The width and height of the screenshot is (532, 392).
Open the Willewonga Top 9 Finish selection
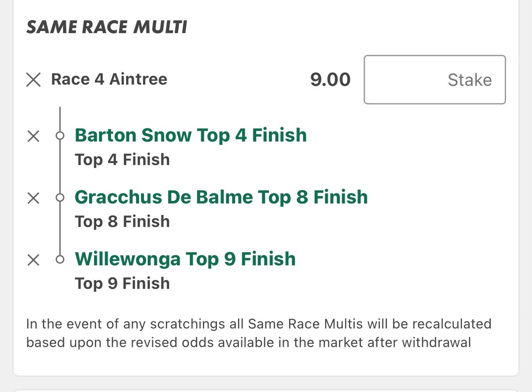pyautogui.click(x=185, y=259)
